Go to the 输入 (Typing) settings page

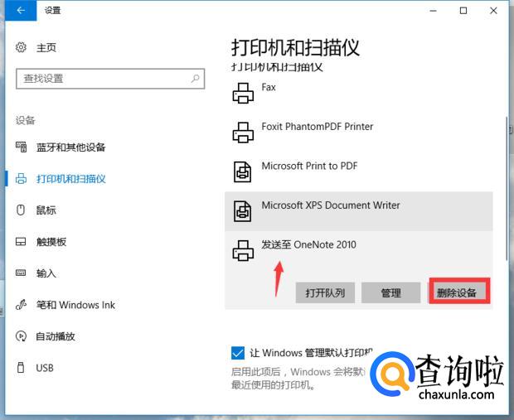coord(46,273)
